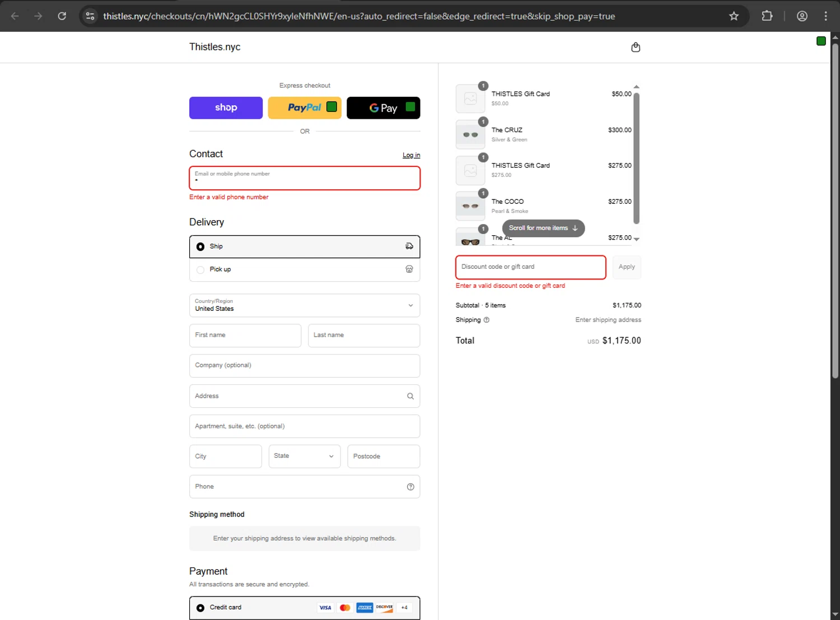Image resolution: width=840 pixels, height=620 pixels.
Task: Open Chrome three-dot menu
Action: (825, 16)
